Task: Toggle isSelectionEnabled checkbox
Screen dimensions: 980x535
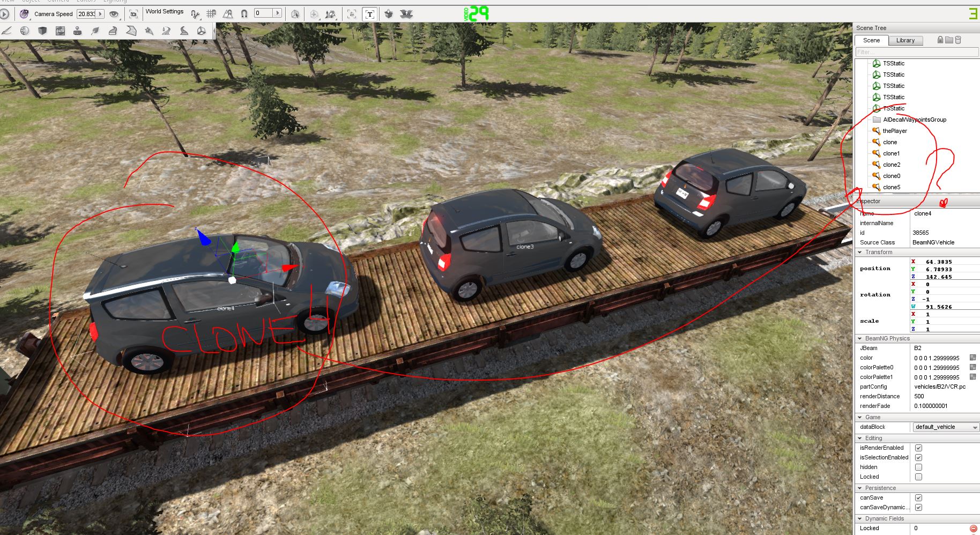Action: pos(918,457)
